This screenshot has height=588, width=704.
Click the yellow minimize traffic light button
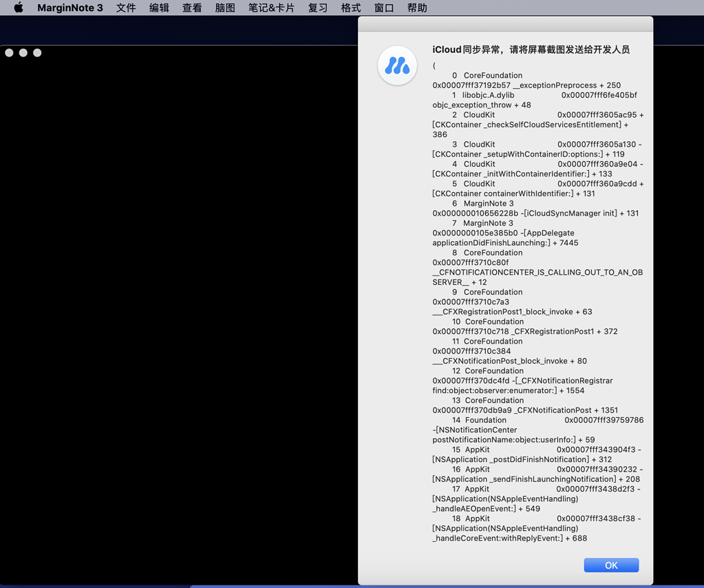(23, 52)
